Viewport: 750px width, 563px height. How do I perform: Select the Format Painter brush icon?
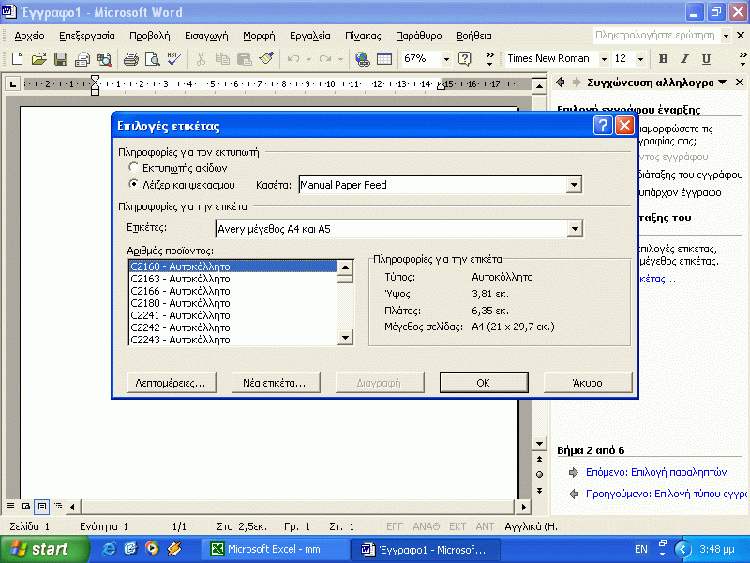tap(266, 59)
